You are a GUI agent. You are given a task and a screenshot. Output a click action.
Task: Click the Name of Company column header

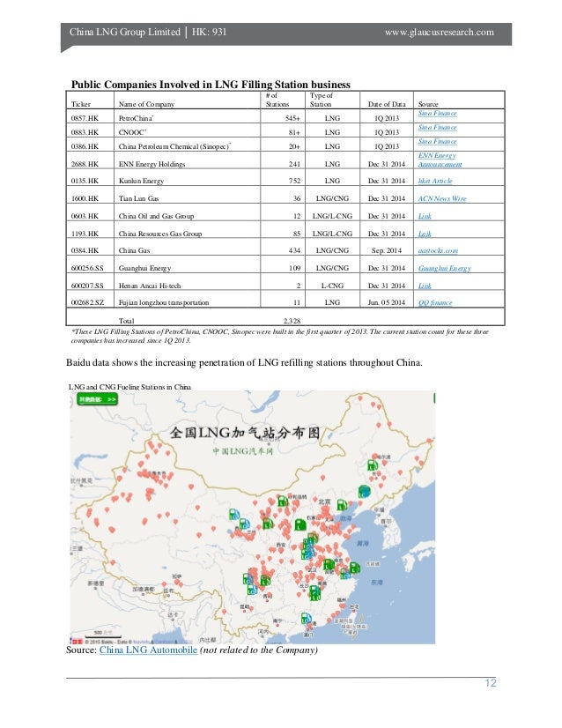(x=146, y=105)
